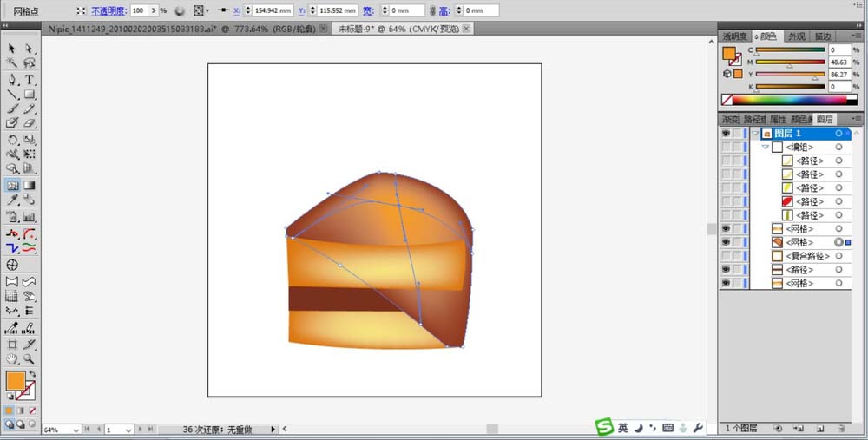Click the X coordinate input field

[x=272, y=11]
